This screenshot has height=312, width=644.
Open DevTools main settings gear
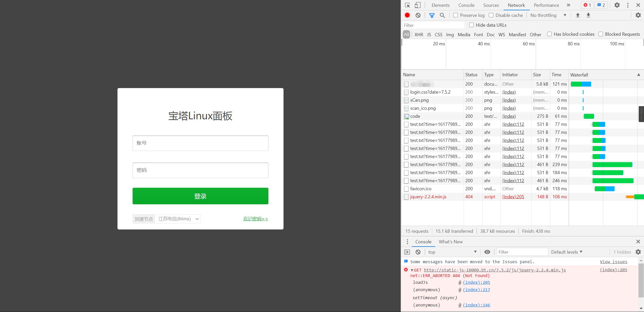(617, 5)
